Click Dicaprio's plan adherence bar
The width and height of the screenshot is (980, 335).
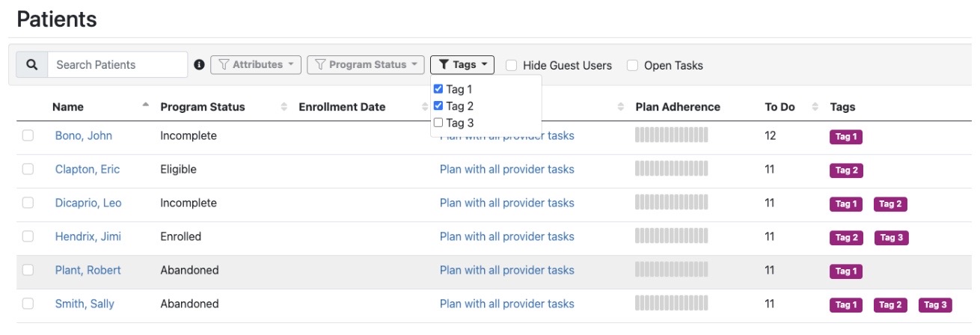(671, 203)
